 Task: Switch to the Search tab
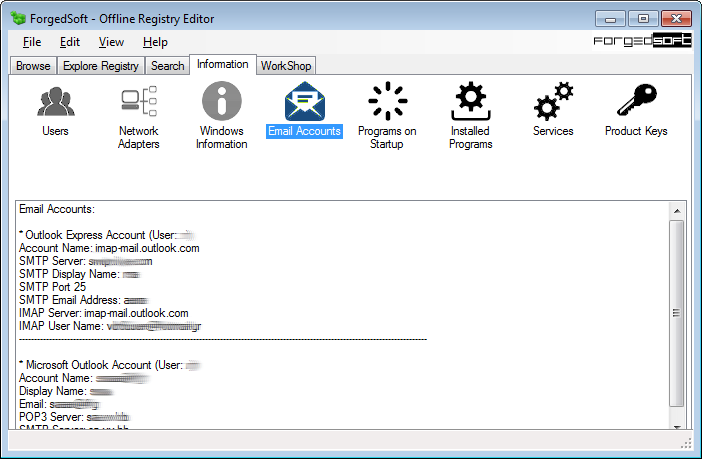coord(167,66)
